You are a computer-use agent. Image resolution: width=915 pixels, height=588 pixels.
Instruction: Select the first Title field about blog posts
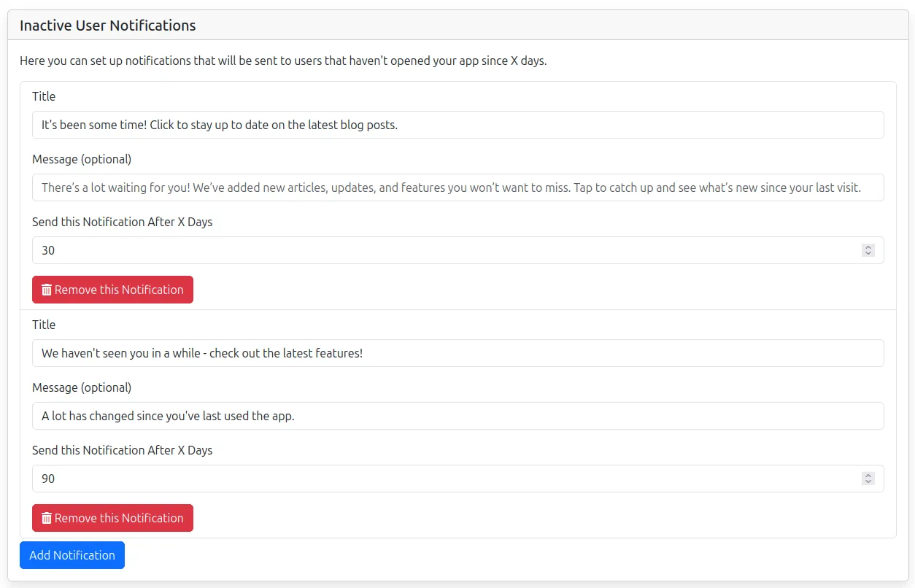point(457,124)
